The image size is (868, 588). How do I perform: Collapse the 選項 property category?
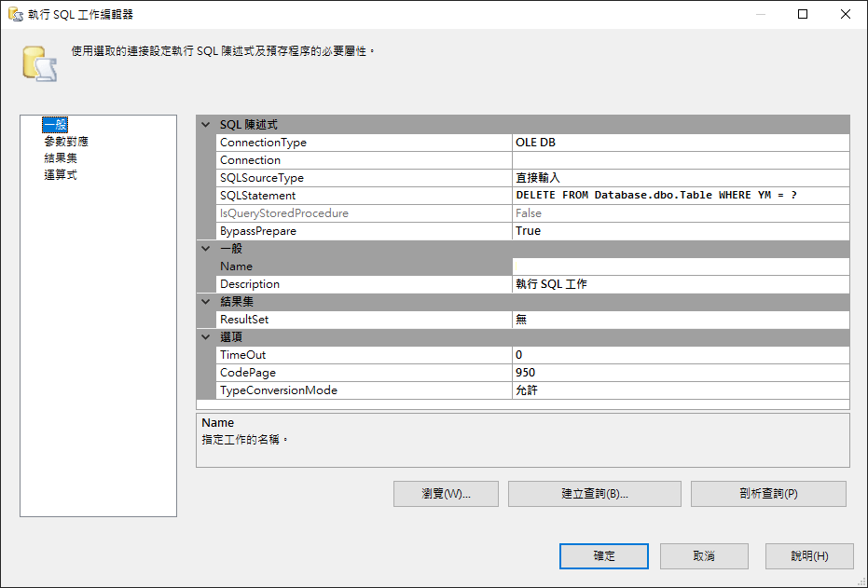206,337
